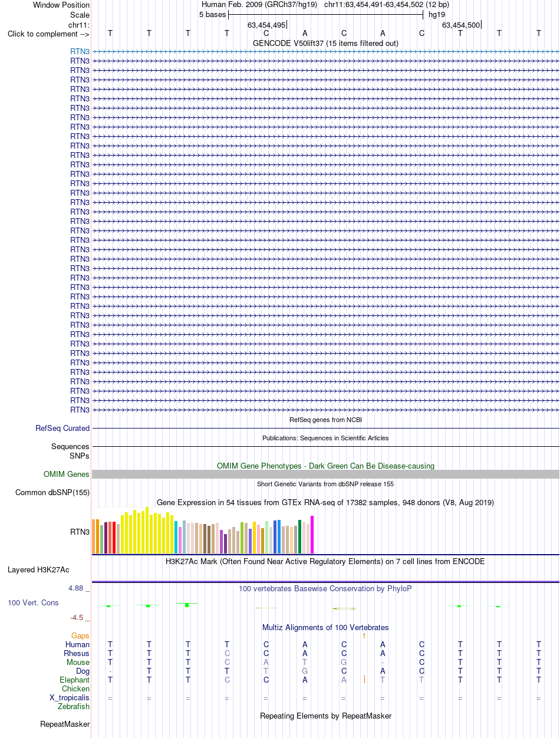Click the 63,454,500 coordinate marker
The image size is (560, 738).
pos(461,25)
